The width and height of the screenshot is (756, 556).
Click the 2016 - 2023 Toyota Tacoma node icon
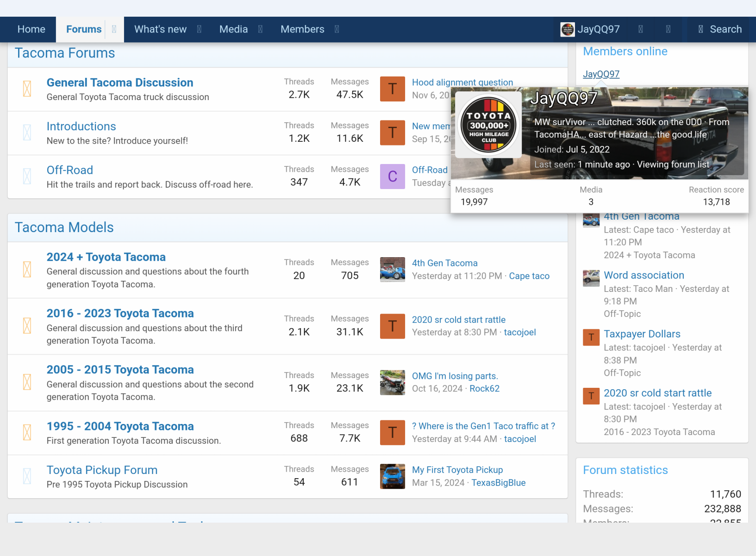click(27, 326)
